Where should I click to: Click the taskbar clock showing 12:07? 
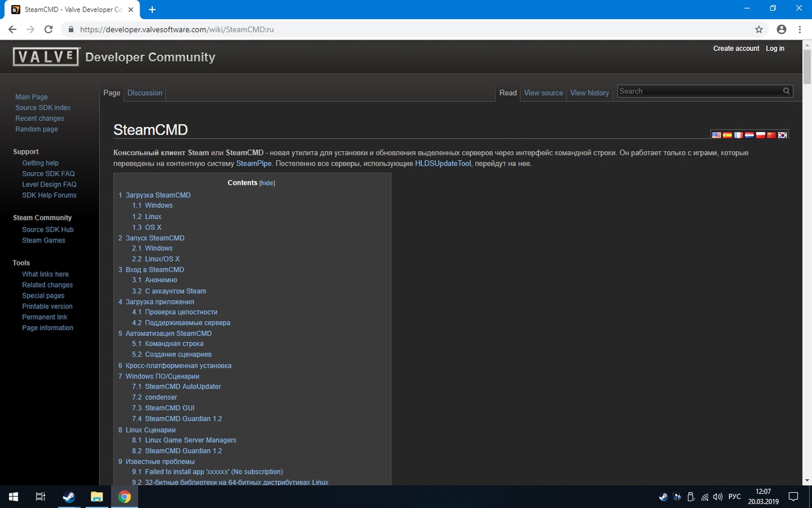coord(764,497)
